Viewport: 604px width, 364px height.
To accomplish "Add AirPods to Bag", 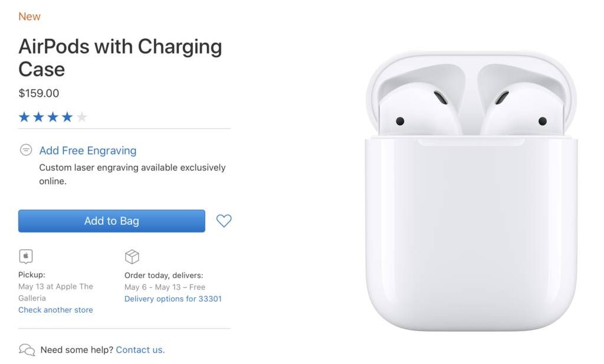I will pos(111,221).
